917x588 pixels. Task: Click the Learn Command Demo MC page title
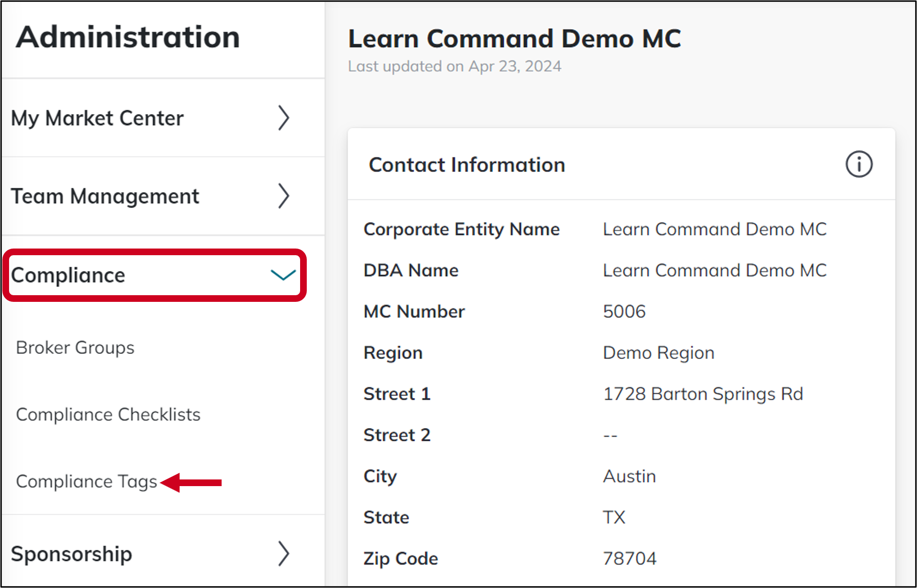point(514,39)
